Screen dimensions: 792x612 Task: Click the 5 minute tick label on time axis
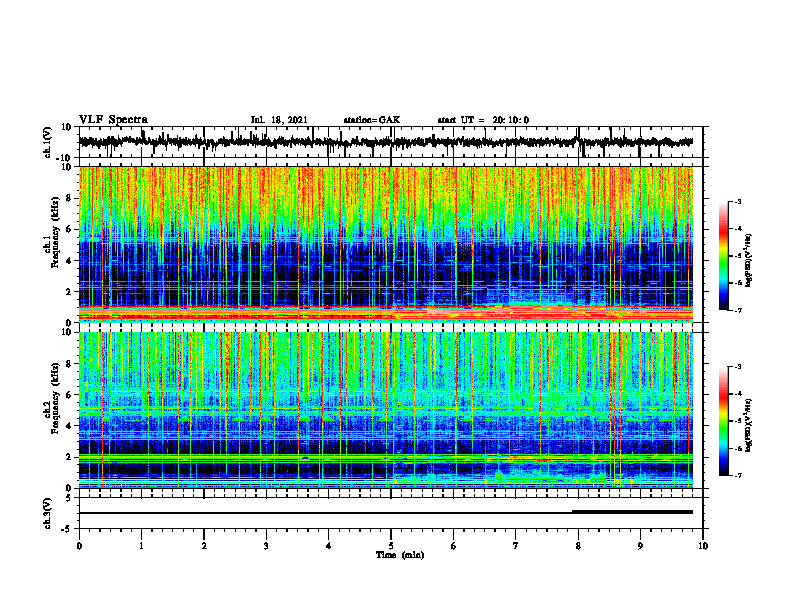coord(391,546)
